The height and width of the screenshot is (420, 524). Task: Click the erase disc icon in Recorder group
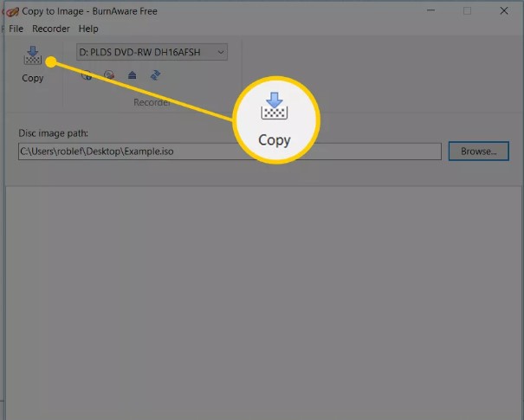tap(109, 75)
